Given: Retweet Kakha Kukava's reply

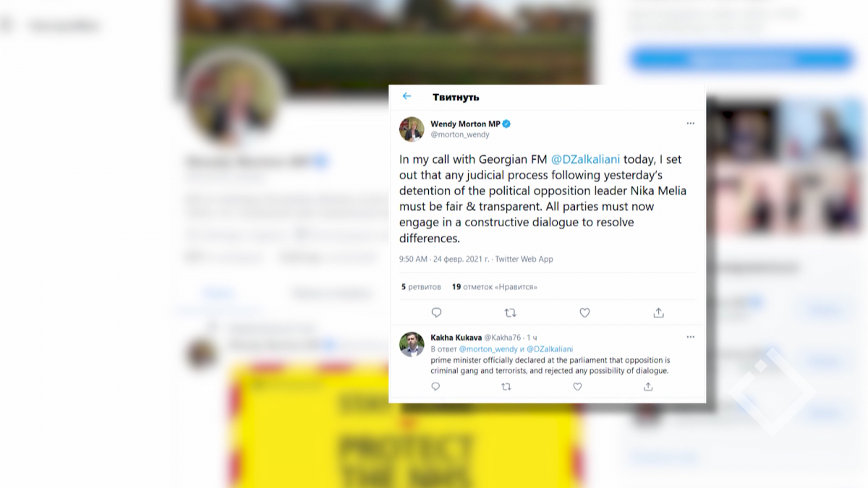Looking at the screenshot, I should [x=506, y=387].
